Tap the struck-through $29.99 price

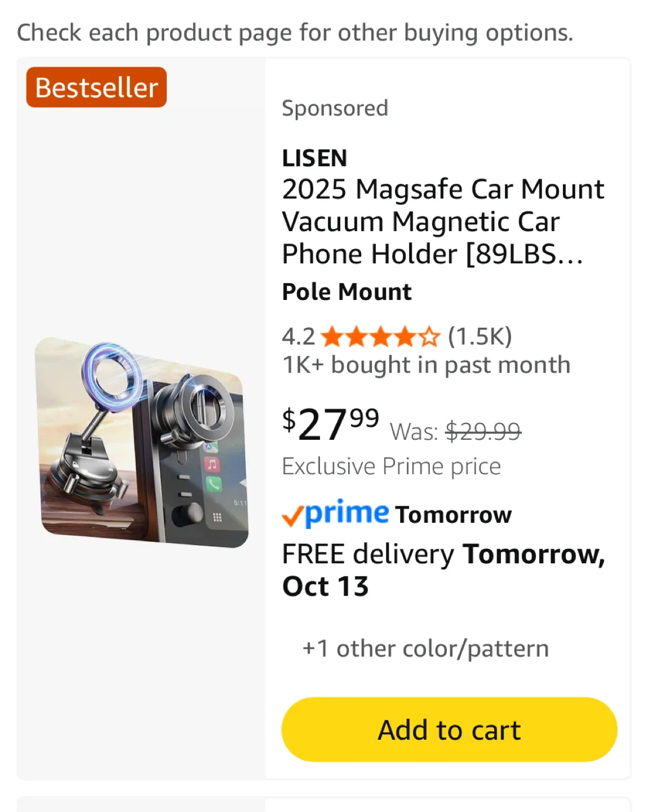point(483,432)
